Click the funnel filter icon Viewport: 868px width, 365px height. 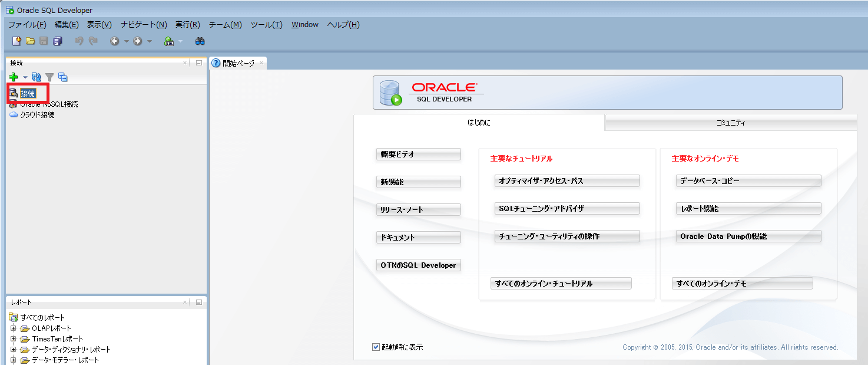[x=49, y=77]
